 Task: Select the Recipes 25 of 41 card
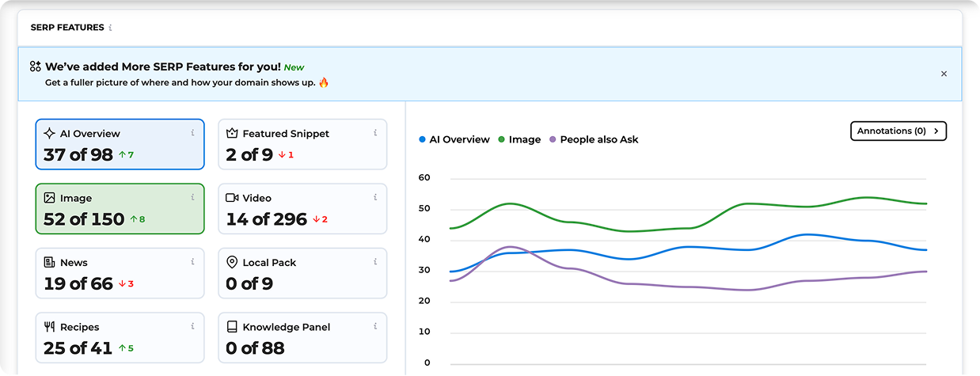120,338
